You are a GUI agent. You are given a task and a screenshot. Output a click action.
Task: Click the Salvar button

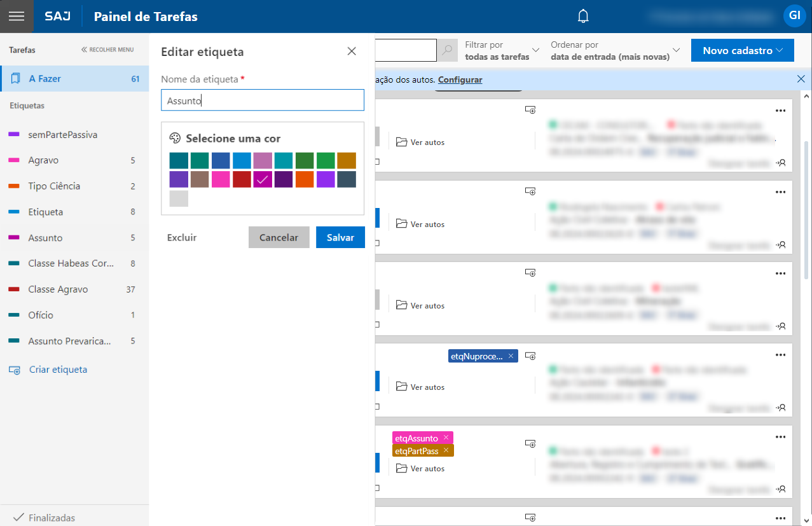pyautogui.click(x=340, y=237)
